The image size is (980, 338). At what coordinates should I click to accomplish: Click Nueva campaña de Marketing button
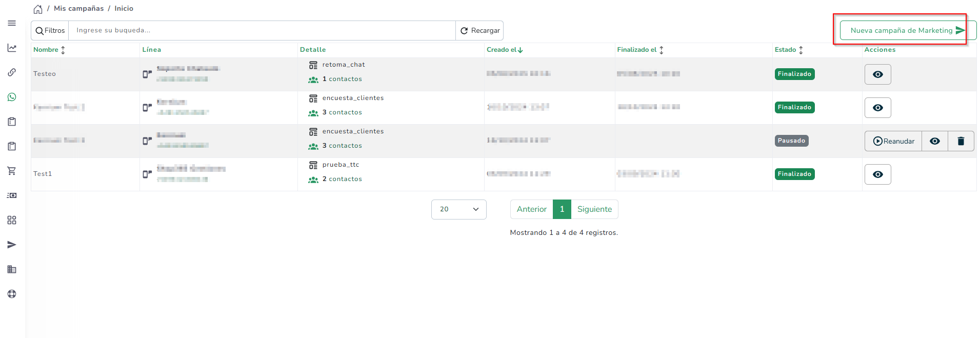pyautogui.click(x=907, y=30)
